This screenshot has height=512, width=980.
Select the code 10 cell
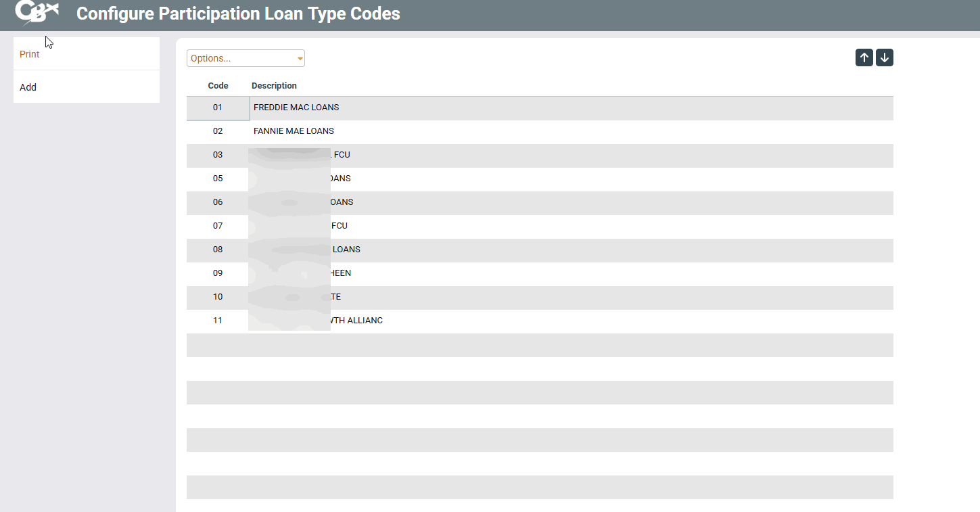click(218, 297)
